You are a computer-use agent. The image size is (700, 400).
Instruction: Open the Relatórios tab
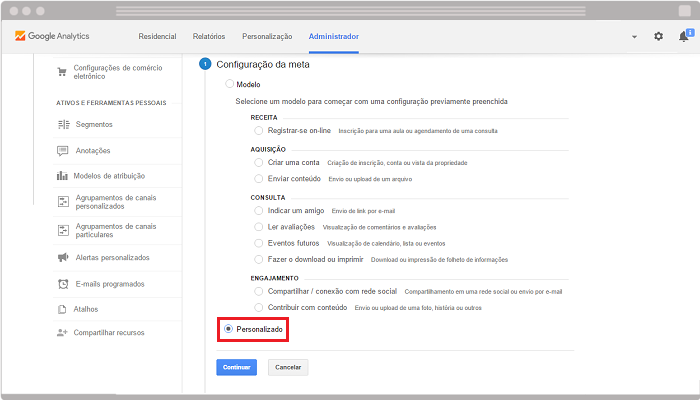[209, 37]
